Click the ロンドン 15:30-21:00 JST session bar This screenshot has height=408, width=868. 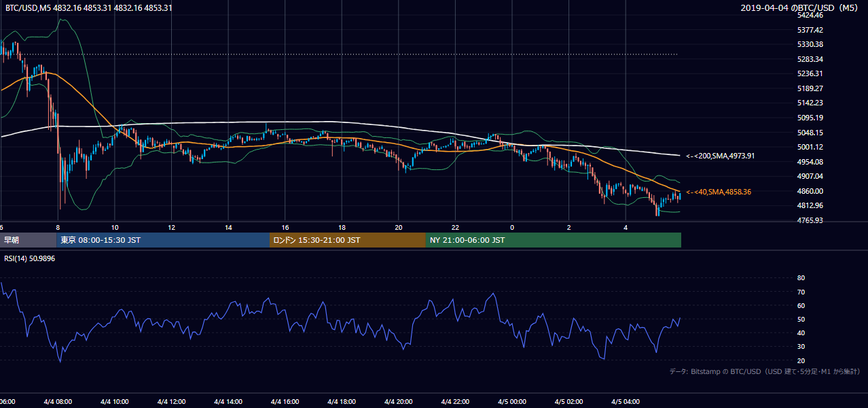click(348, 240)
